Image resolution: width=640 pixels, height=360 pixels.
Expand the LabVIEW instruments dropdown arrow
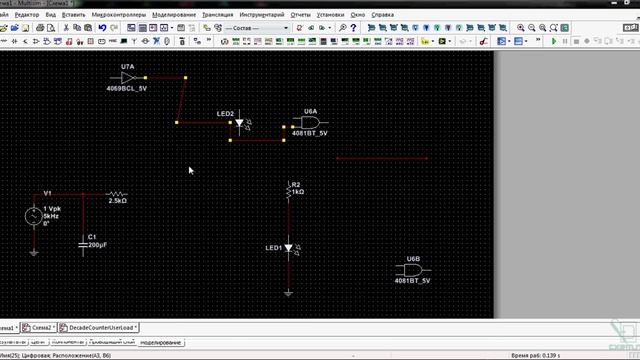click(450, 41)
